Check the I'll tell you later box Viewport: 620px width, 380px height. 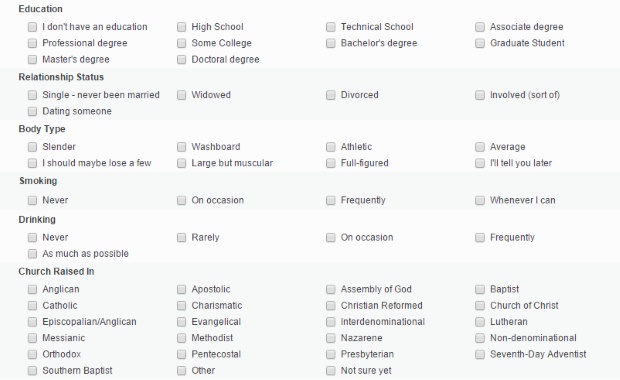click(x=480, y=163)
